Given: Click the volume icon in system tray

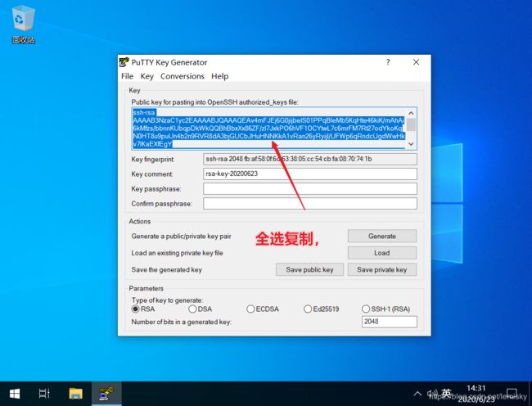Looking at the screenshot, I should pyautogui.click(x=432, y=394).
